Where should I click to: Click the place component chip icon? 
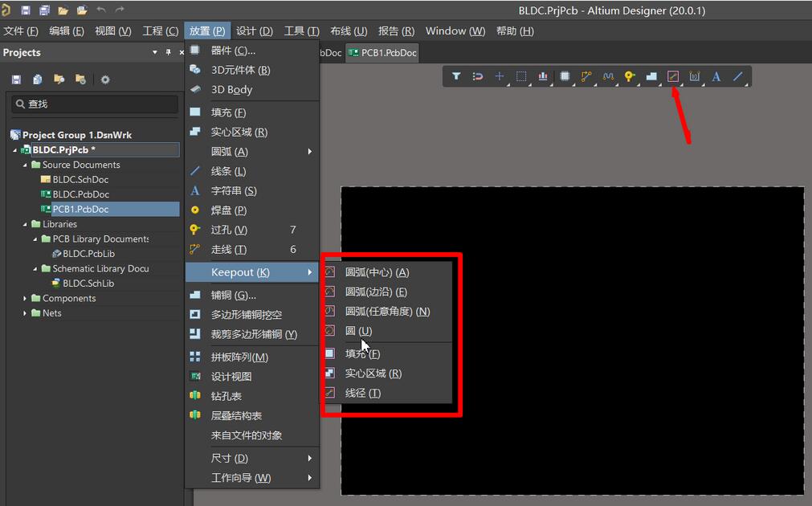click(x=565, y=76)
